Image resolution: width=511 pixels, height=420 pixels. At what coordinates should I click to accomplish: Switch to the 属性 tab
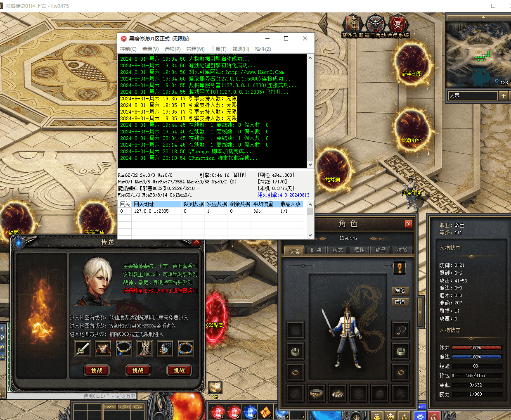(x=359, y=250)
